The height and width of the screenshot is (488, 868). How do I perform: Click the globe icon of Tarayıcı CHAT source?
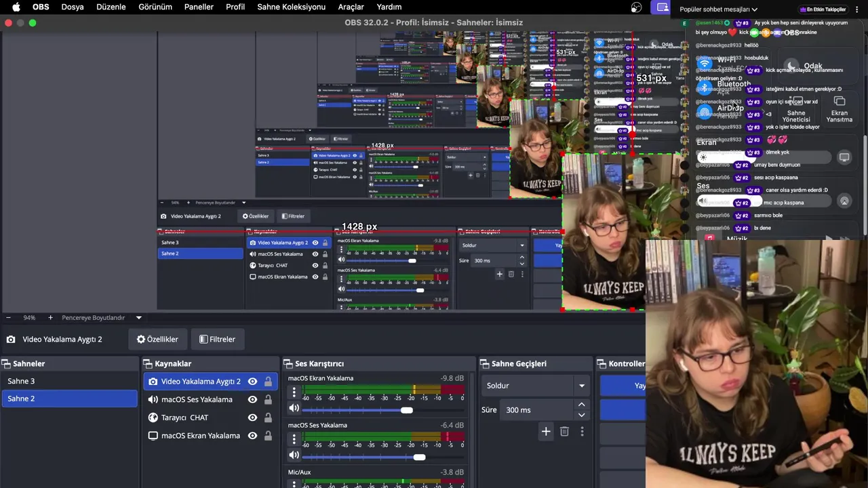coord(153,418)
